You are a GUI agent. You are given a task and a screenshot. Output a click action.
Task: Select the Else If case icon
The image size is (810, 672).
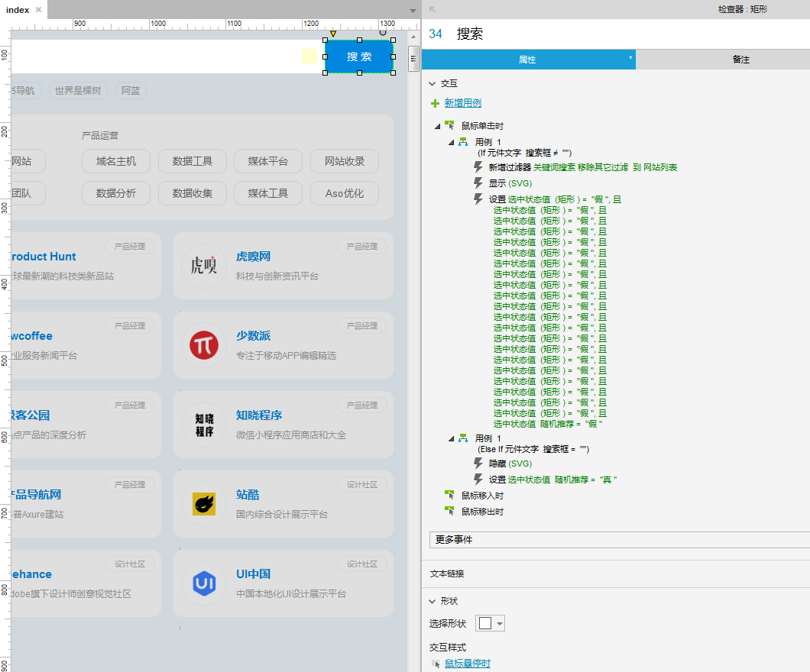pyautogui.click(x=463, y=438)
